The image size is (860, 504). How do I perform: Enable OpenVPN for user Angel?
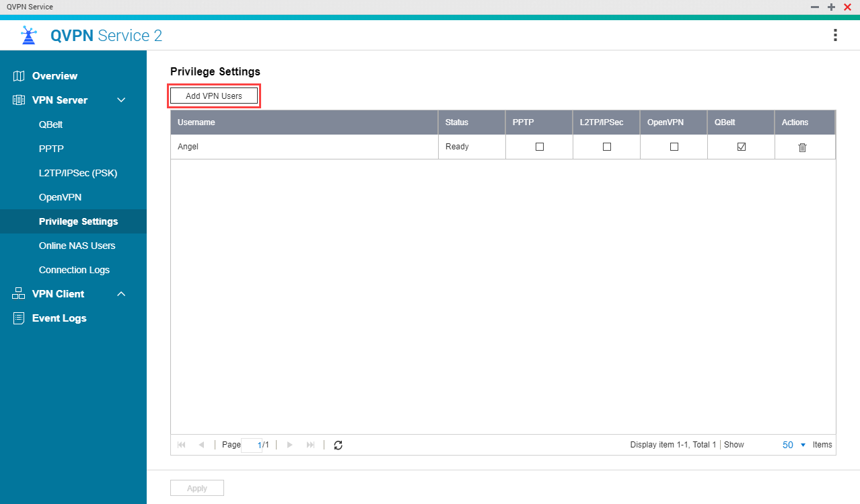(674, 147)
